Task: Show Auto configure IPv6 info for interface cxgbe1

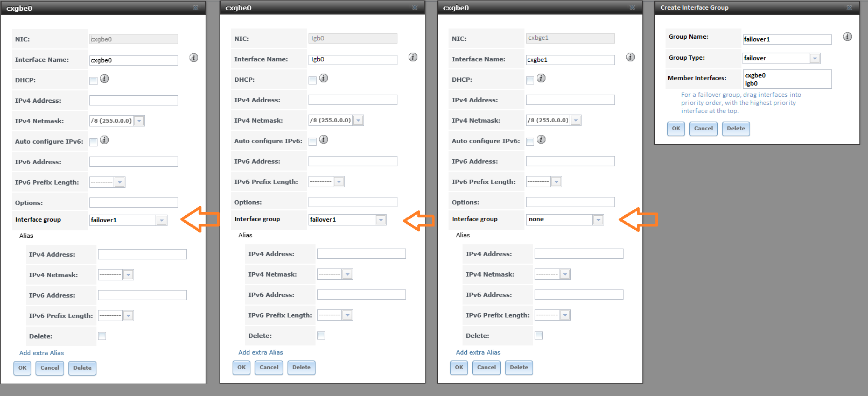Action: click(x=541, y=139)
